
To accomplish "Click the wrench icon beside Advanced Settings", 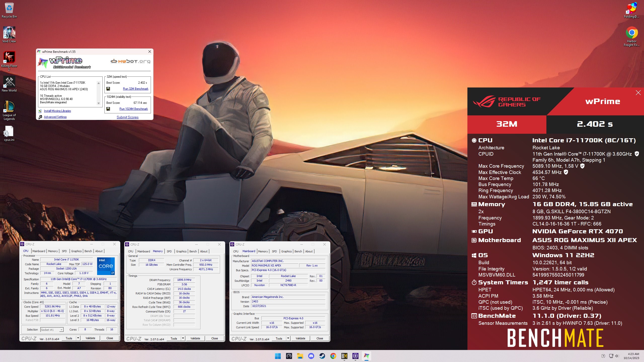I will point(40,117).
